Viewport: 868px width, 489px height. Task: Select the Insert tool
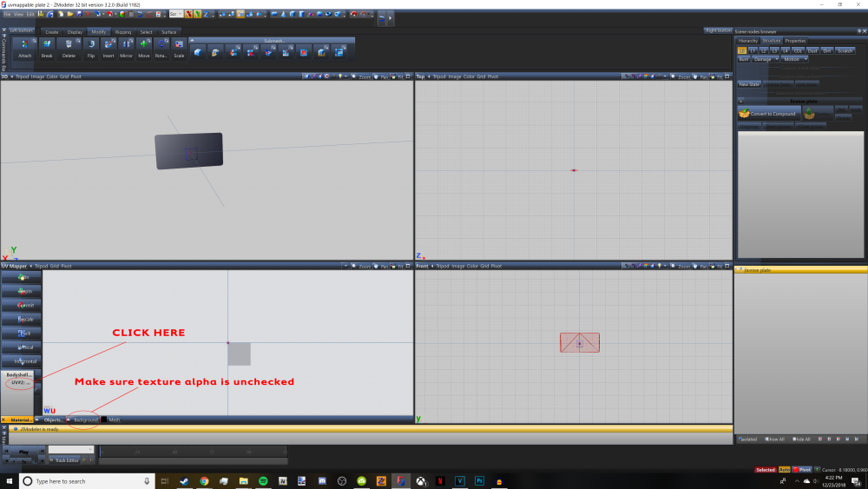click(108, 48)
